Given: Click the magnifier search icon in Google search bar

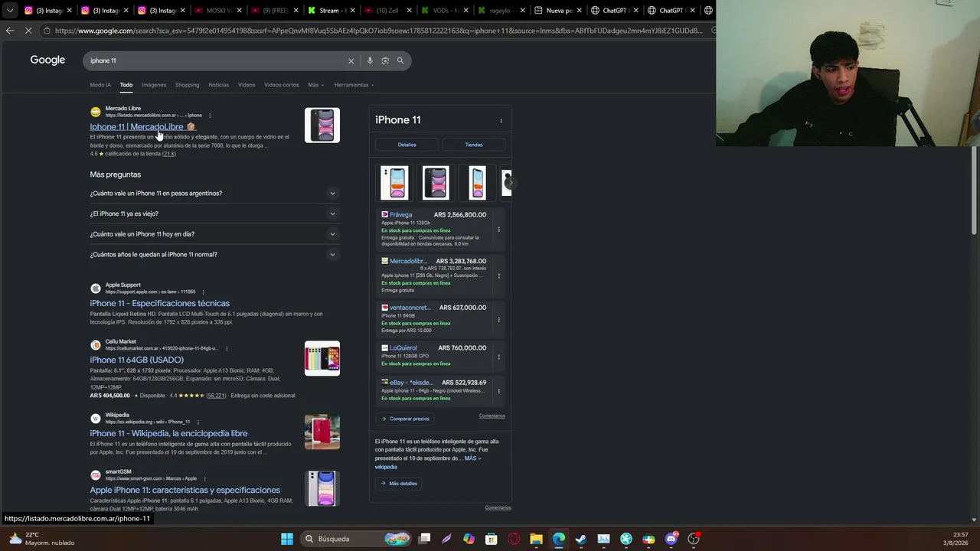Looking at the screenshot, I should pos(400,60).
